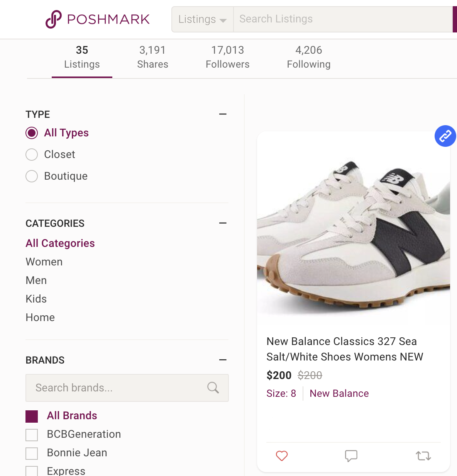The width and height of the screenshot is (457, 476).
Task: Collapse the Type filter section
Action: [223, 114]
